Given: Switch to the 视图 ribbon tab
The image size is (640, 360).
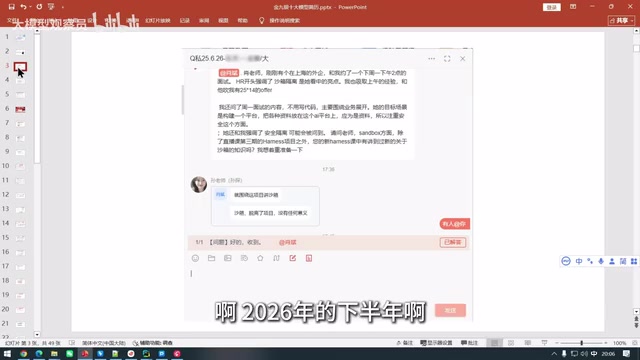Looking at the screenshot, I should 223,20.
